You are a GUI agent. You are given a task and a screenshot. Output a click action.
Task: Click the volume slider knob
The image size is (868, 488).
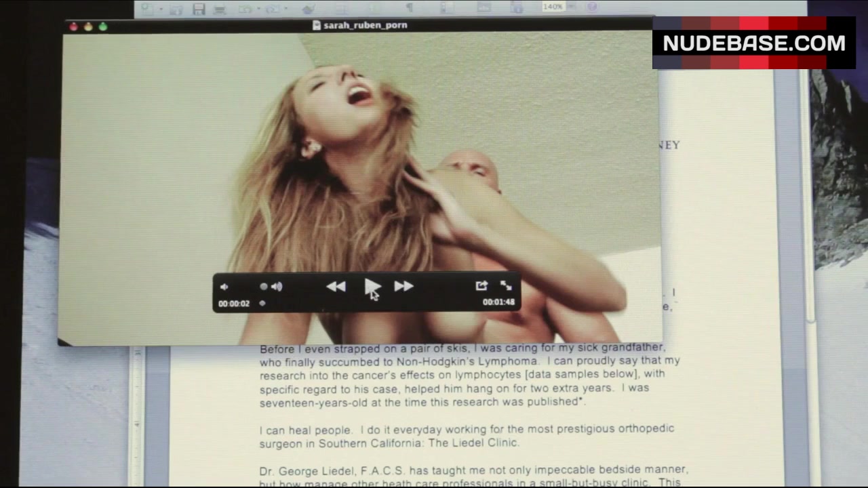pyautogui.click(x=264, y=287)
